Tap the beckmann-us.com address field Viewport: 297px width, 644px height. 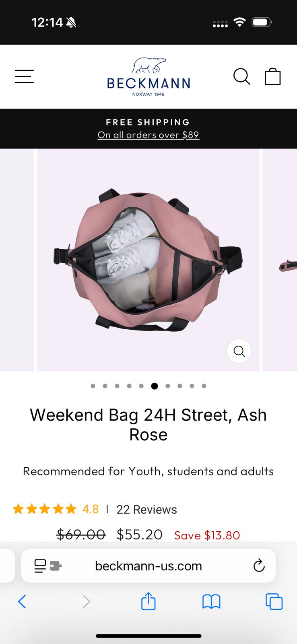(148, 566)
